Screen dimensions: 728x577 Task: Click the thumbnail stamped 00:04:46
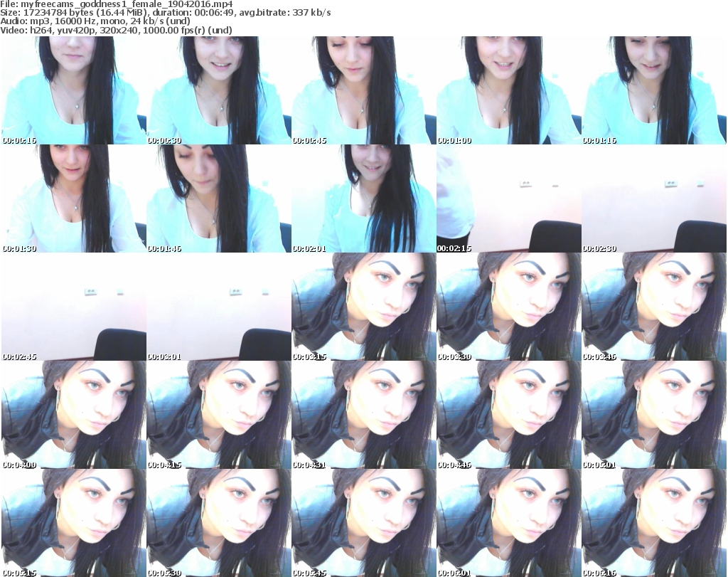[x=509, y=415]
